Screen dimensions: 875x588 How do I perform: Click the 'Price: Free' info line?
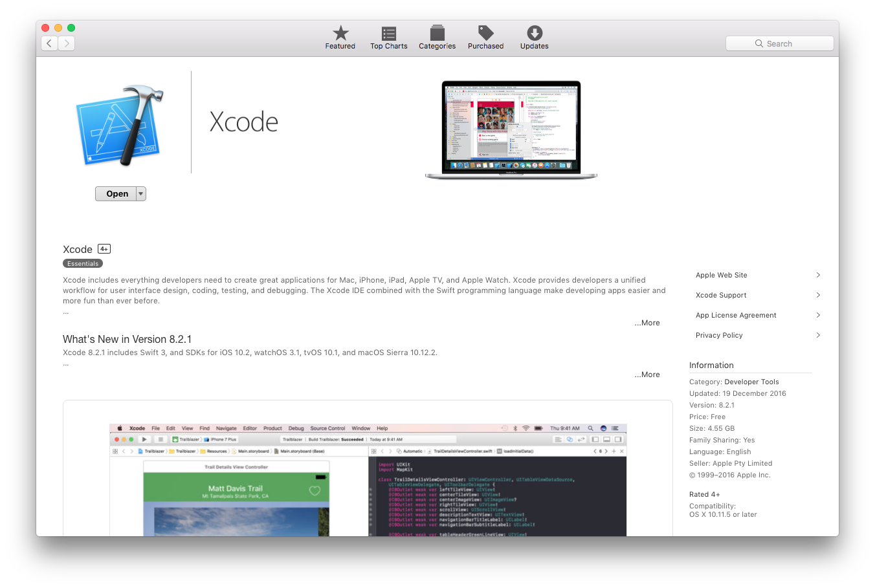coord(707,417)
